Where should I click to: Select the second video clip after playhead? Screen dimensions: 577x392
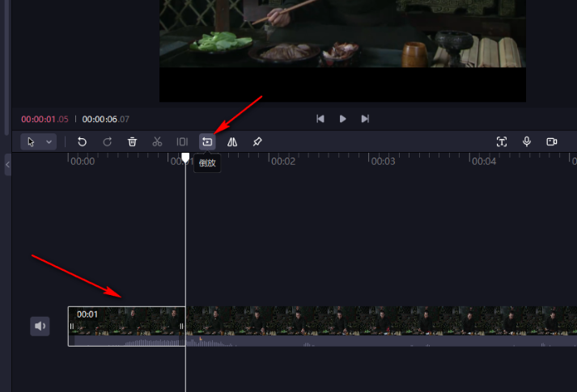pyautogui.click(x=381, y=327)
